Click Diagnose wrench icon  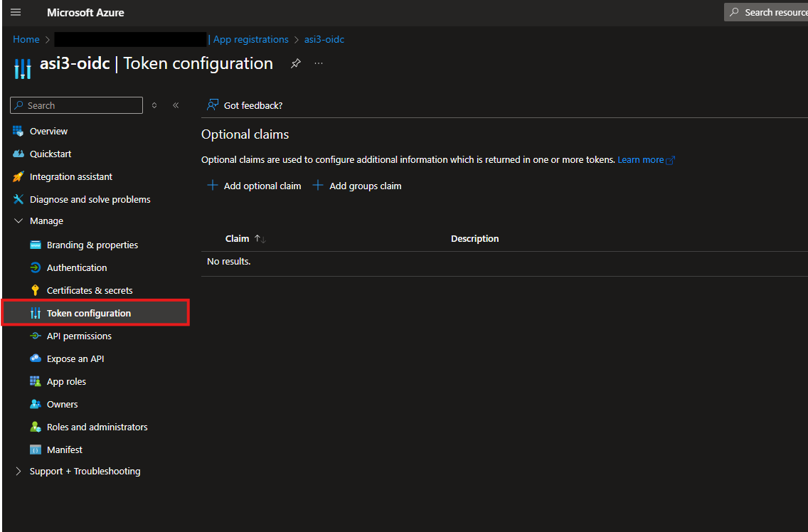18,199
